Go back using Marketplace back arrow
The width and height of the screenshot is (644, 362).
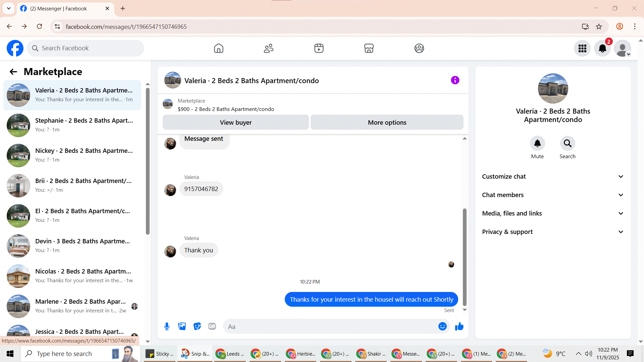(x=13, y=72)
